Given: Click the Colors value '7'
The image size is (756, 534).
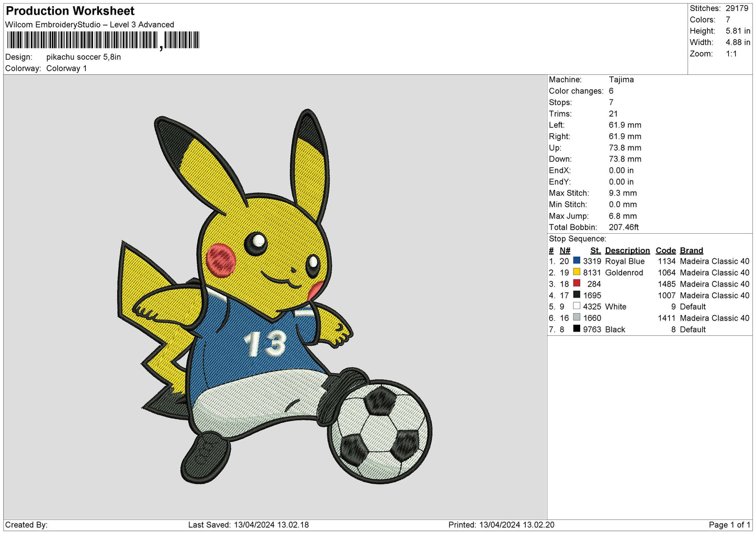Looking at the screenshot, I should pos(728,20).
